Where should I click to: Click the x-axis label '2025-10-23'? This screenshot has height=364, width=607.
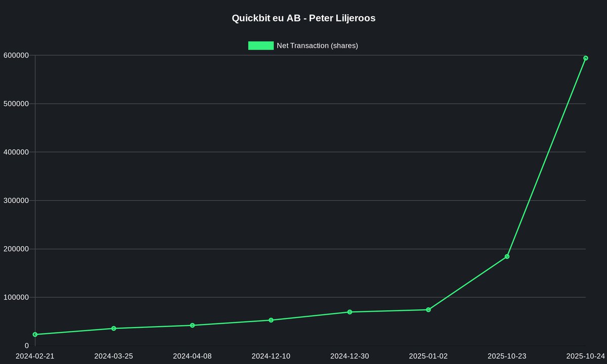[507, 356]
